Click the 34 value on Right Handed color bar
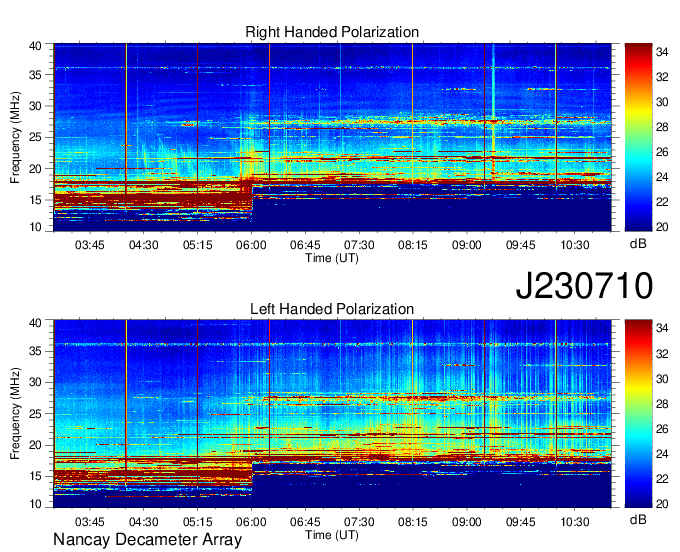This screenshot has height=552, width=680. [x=662, y=52]
